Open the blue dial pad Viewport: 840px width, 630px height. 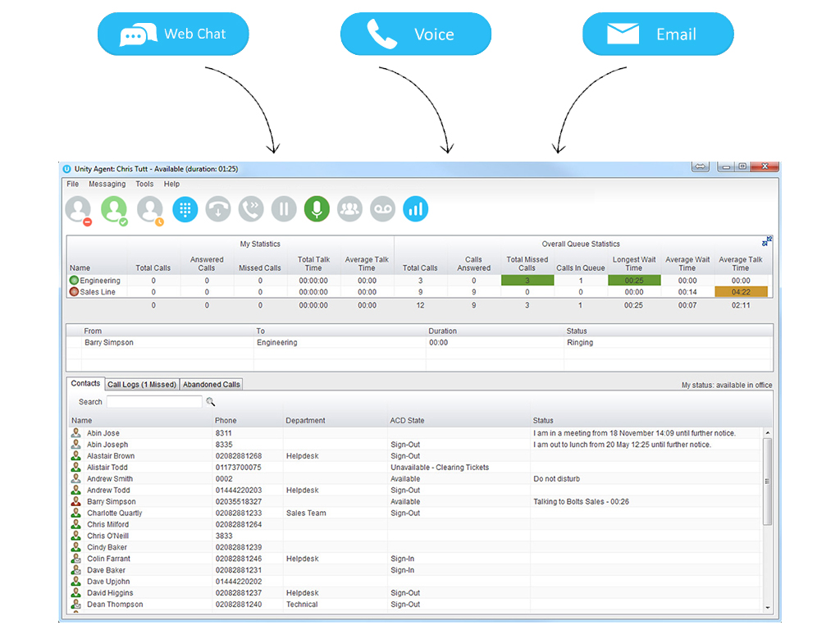185,209
